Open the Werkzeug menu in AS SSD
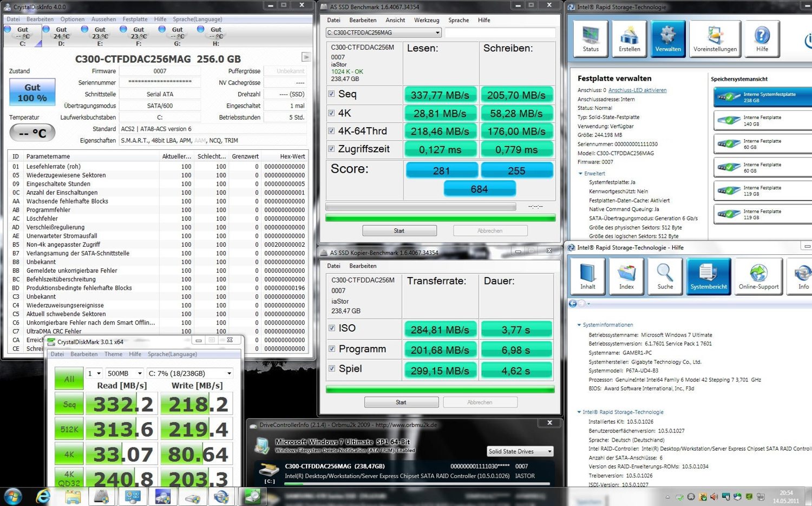The width and height of the screenshot is (812, 506). 427,20
